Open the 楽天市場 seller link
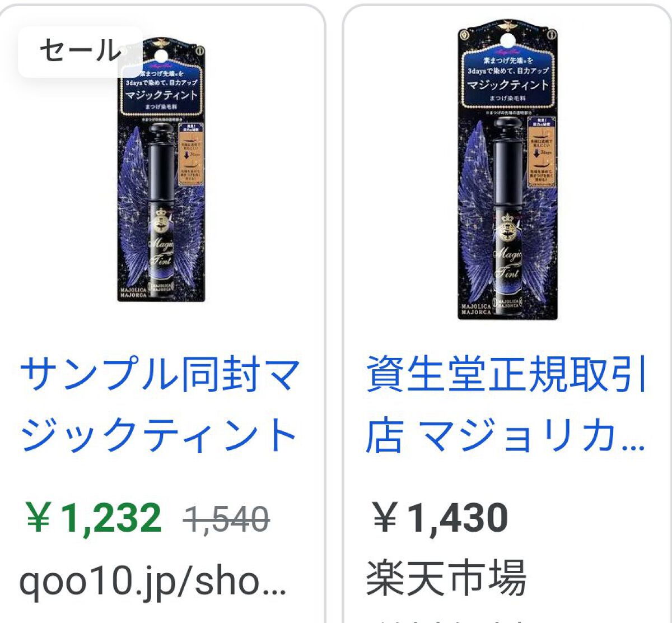The width and height of the screenshot is (672, 623). click(446, 578)
